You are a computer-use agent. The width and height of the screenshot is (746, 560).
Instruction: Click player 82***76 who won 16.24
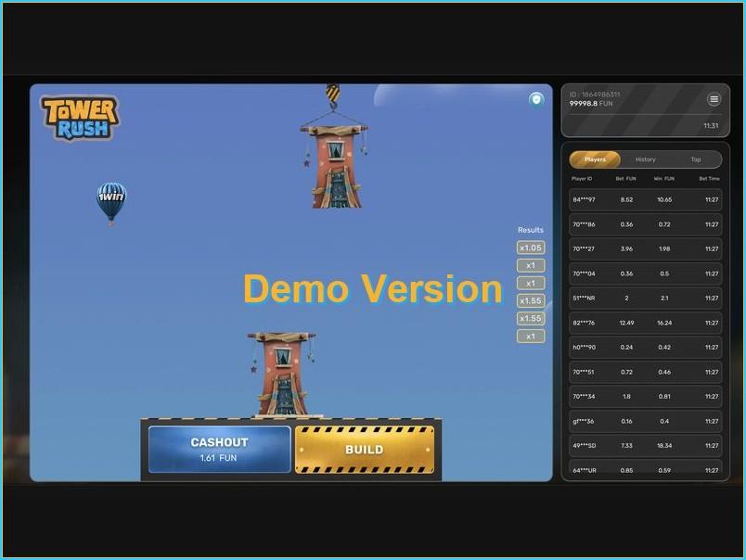[x=645, y=322]
